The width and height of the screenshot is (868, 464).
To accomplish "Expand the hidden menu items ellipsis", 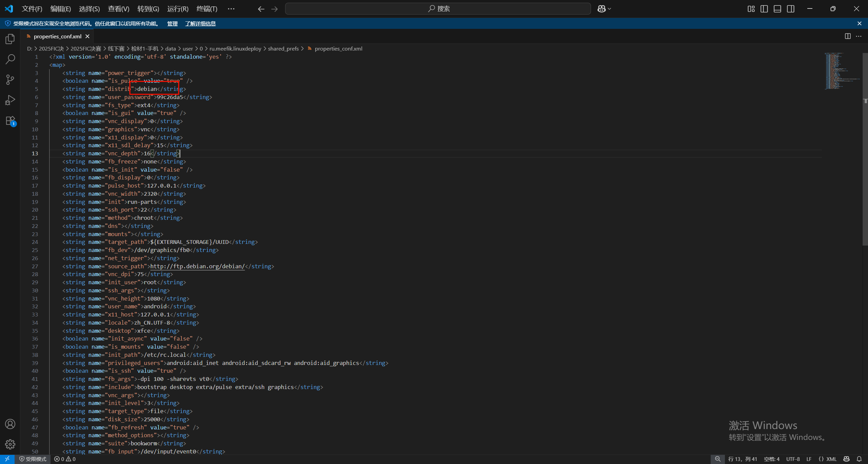I will [231, 9].
